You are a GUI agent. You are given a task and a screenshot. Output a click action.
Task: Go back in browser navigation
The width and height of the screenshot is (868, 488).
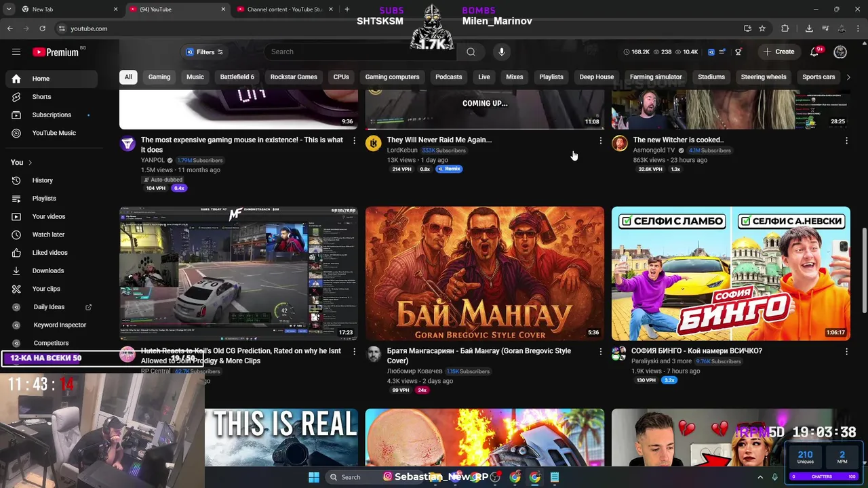[10, 28]
